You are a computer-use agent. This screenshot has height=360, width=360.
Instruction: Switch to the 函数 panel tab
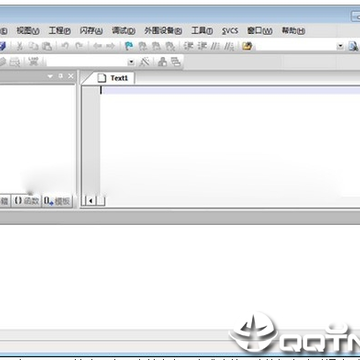[27, 201]
